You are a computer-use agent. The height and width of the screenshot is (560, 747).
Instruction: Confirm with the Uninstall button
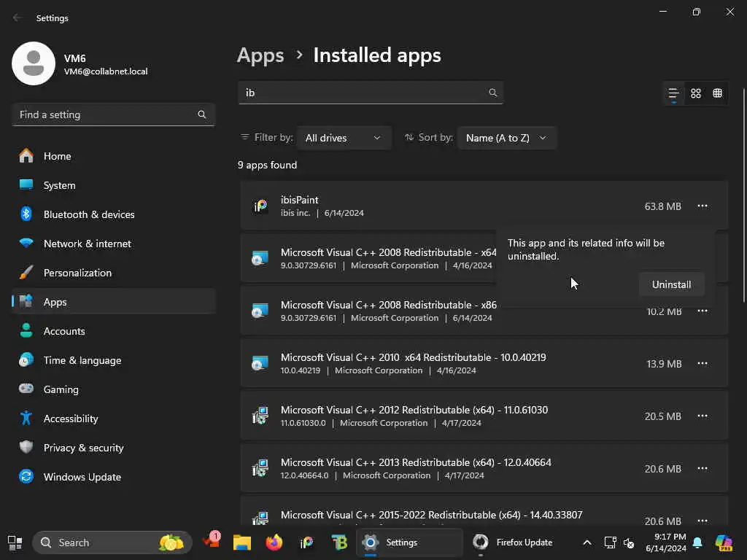pos(671,284)
